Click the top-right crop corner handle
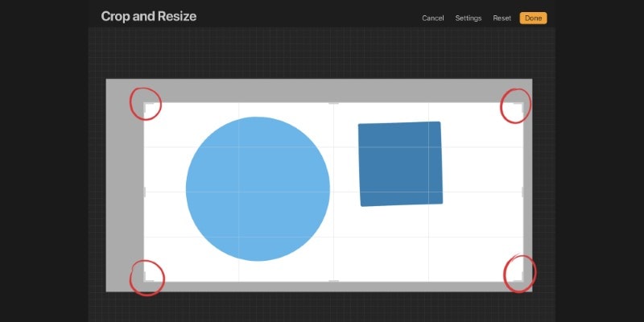644x322 pixels. [519, 106]
